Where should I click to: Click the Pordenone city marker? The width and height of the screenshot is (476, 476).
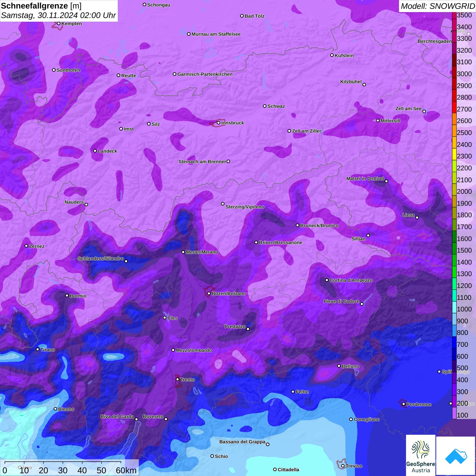coord(404,404)
